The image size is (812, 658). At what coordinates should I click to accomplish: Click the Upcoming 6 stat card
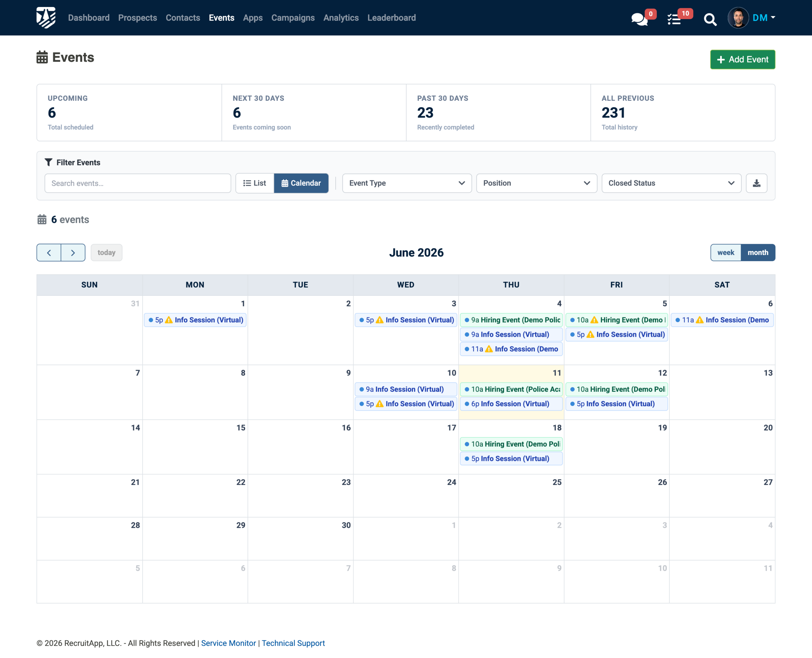129,113
